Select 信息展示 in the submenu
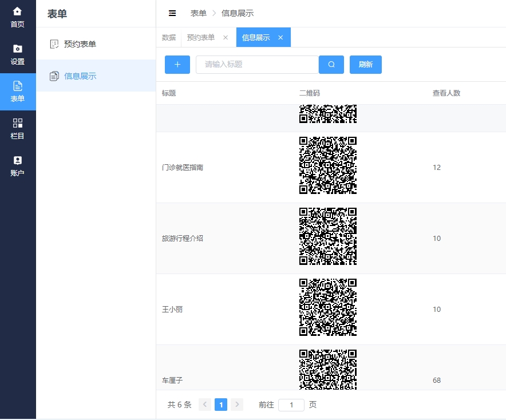The height and width of the screenshot is (420, 506). coord(80,76)
